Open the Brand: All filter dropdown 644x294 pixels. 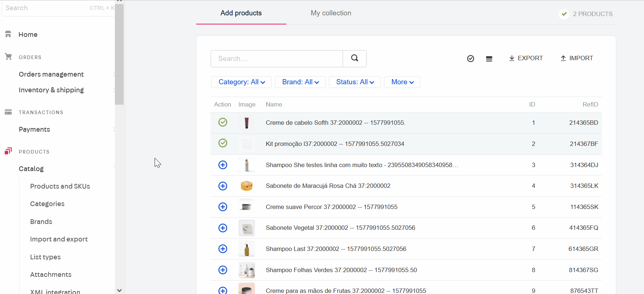[x=300, y=82]
